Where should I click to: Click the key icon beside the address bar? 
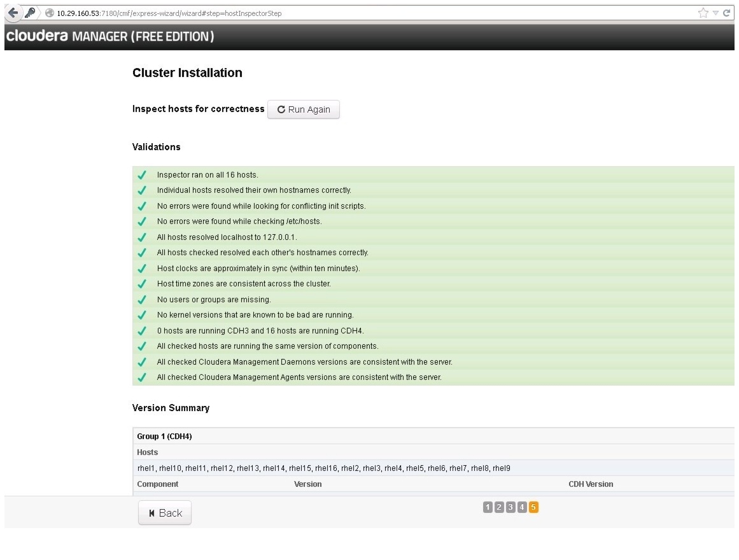[31, 13]
